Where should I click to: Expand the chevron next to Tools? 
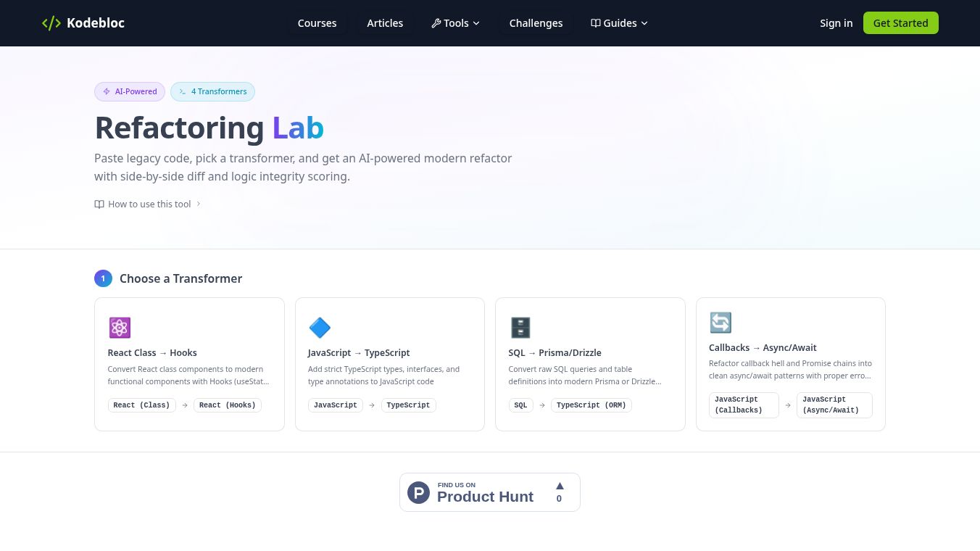476,23
